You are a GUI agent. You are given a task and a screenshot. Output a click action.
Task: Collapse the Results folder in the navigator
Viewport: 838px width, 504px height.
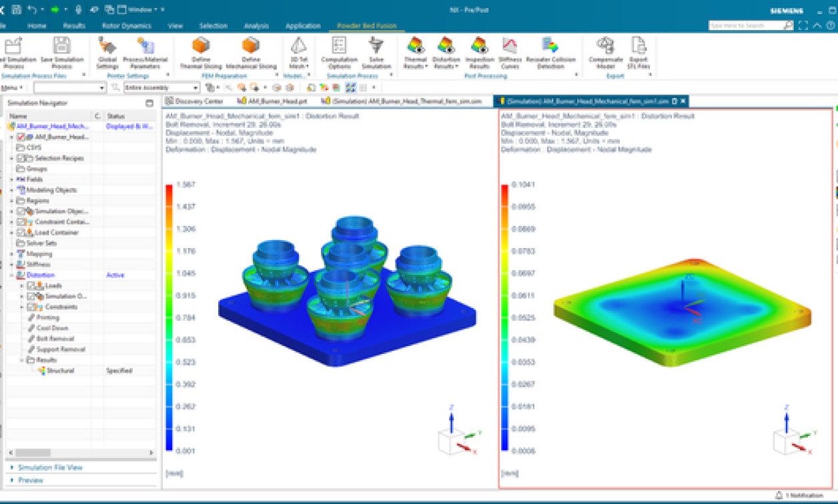click(x=21, y=360)
